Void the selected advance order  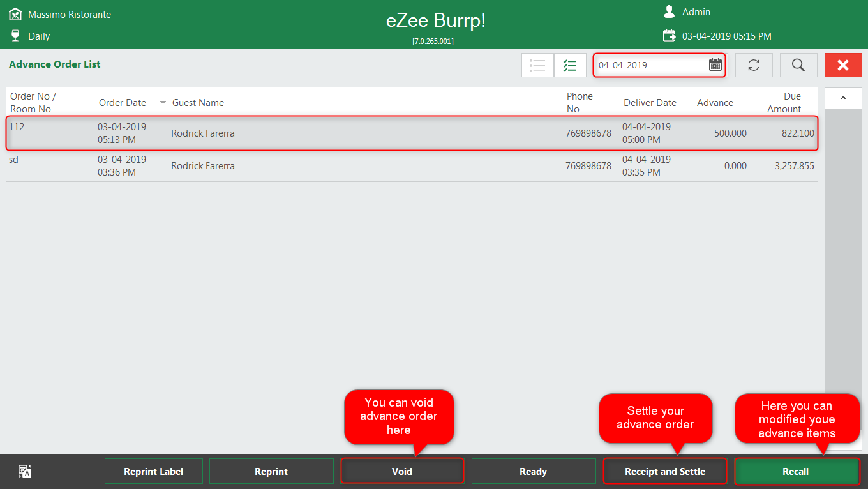(402, 472)
